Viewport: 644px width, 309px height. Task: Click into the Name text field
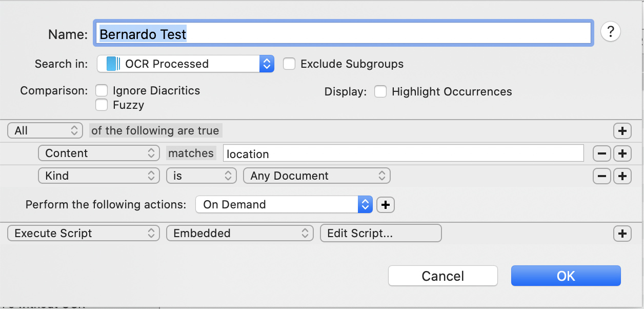pos(343,34)
